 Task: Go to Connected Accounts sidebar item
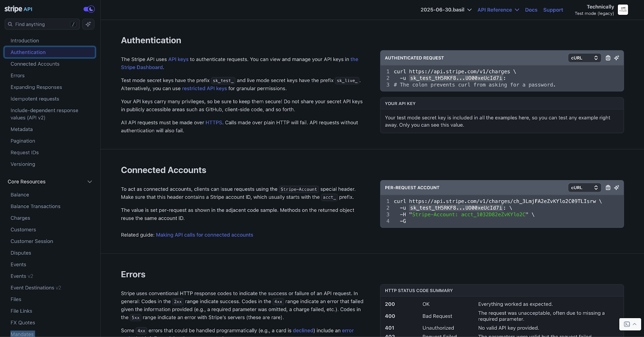coord(35,64)
